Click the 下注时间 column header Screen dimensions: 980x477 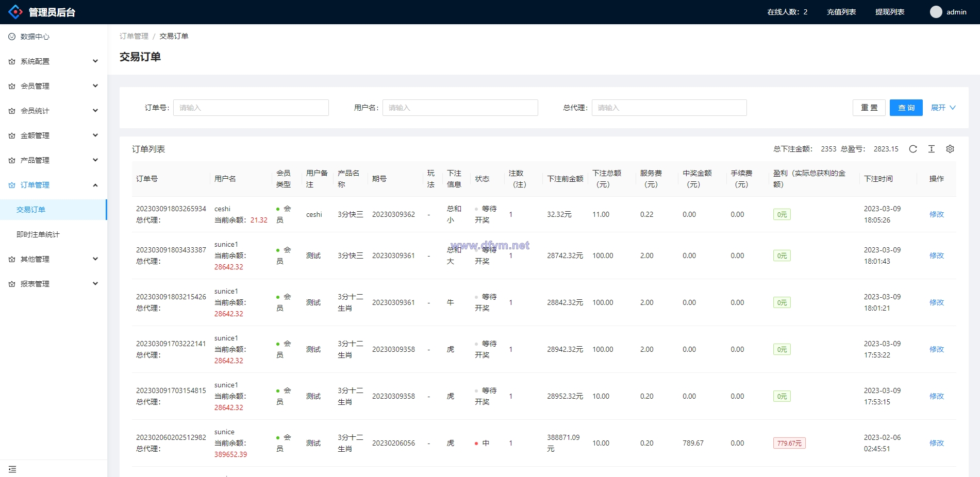pyautogui.click(x=878, y=179)
